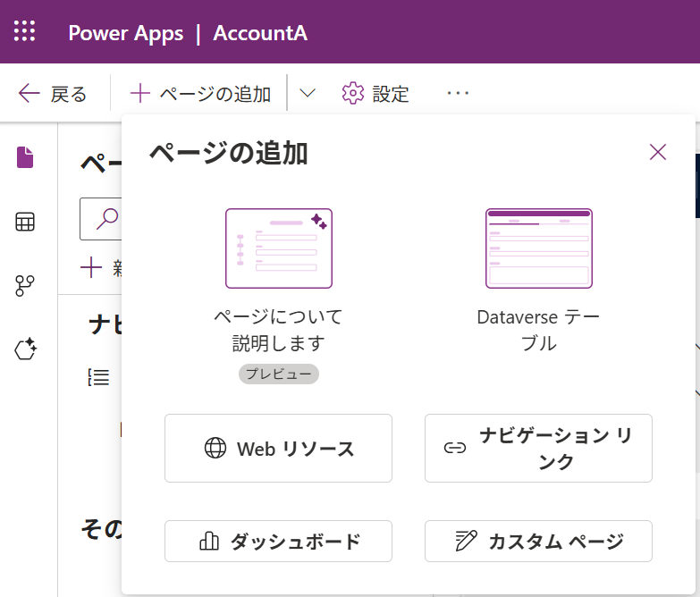Open the app launcher waffle icon
Screen dimensions: 700x597
tap(24, 31)
